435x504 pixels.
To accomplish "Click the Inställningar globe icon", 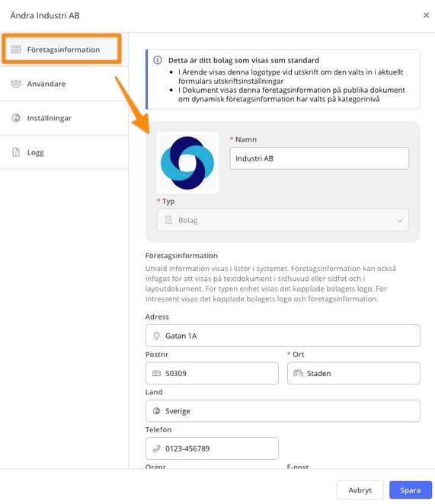I will 16,118.
